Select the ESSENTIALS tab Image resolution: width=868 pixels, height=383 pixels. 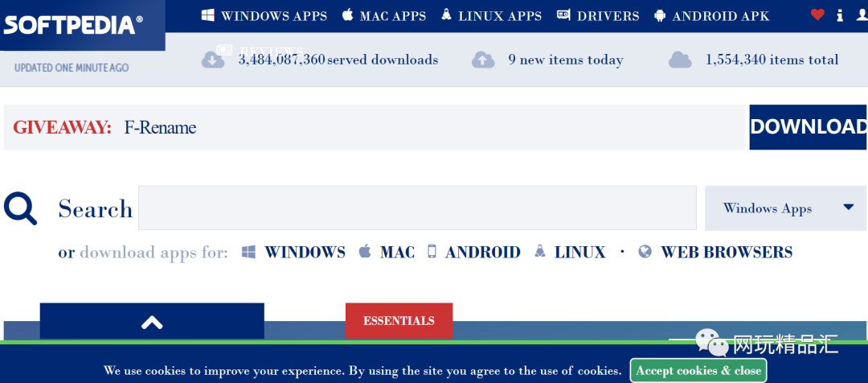point(399,321)
